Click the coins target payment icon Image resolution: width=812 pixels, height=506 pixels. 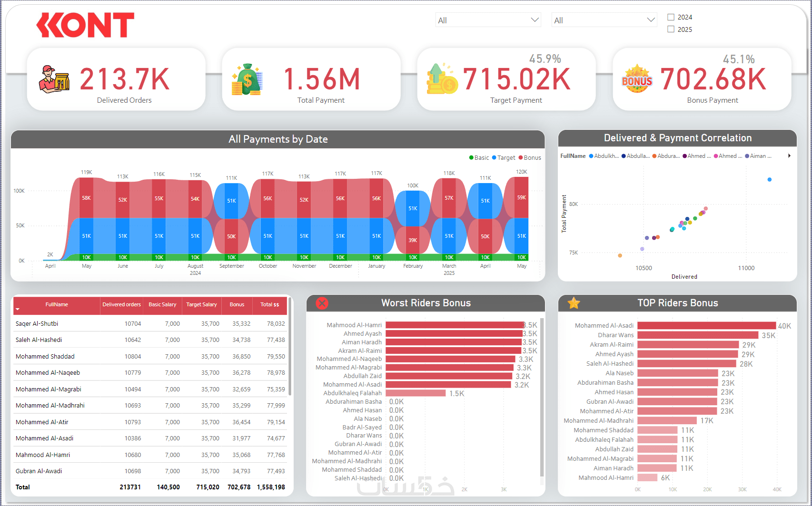click(442, 78)
